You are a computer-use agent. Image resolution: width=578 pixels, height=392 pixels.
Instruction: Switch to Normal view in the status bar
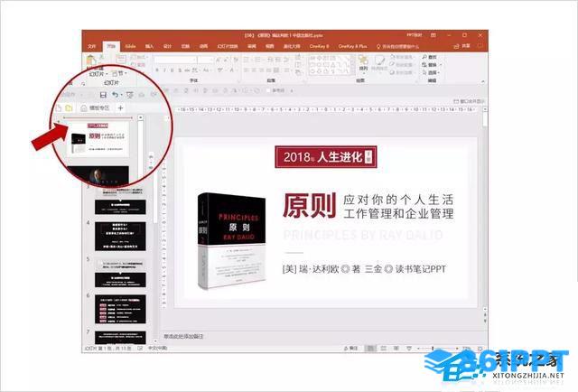coord(370,348)
